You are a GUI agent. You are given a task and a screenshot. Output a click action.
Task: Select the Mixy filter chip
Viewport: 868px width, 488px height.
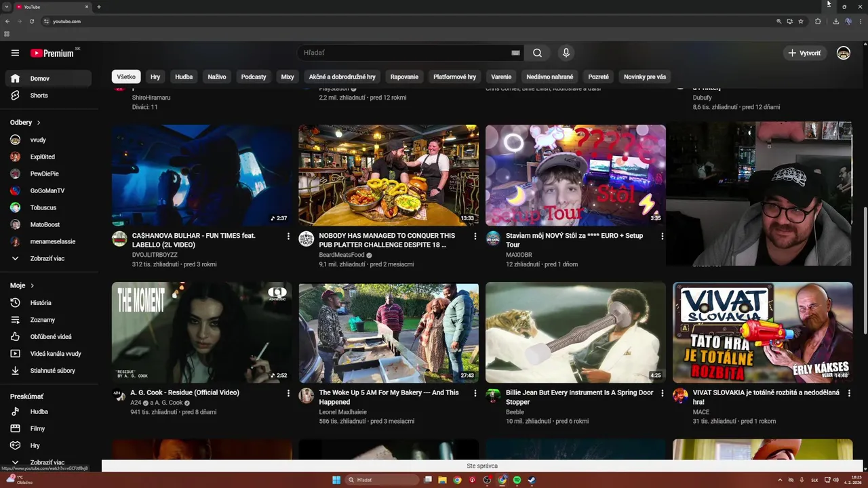point(288,77)
